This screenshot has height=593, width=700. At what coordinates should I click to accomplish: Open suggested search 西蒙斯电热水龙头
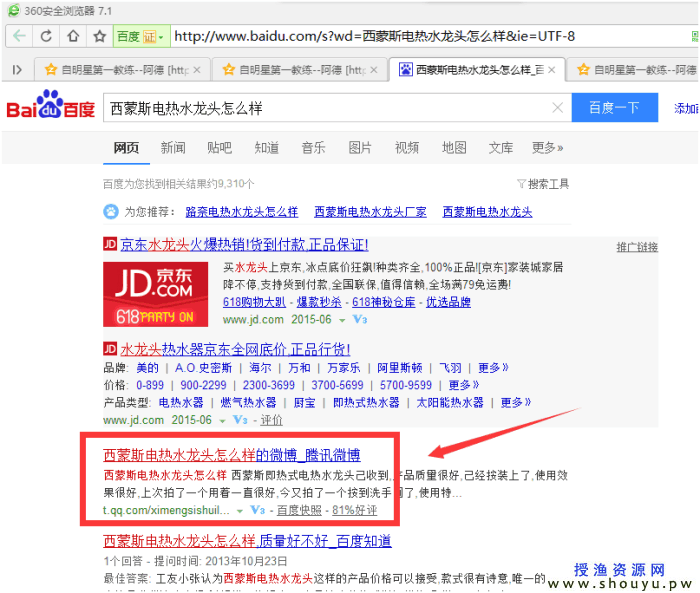[488, 212]
